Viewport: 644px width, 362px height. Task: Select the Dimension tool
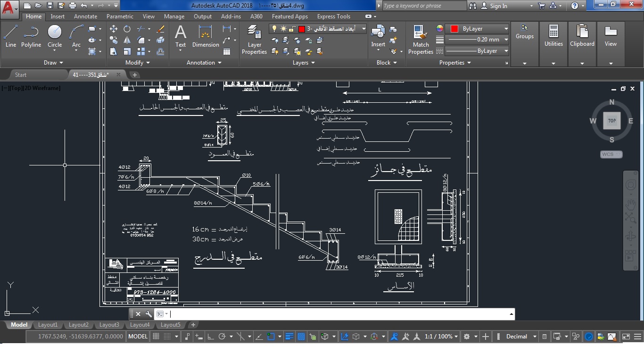206,36
